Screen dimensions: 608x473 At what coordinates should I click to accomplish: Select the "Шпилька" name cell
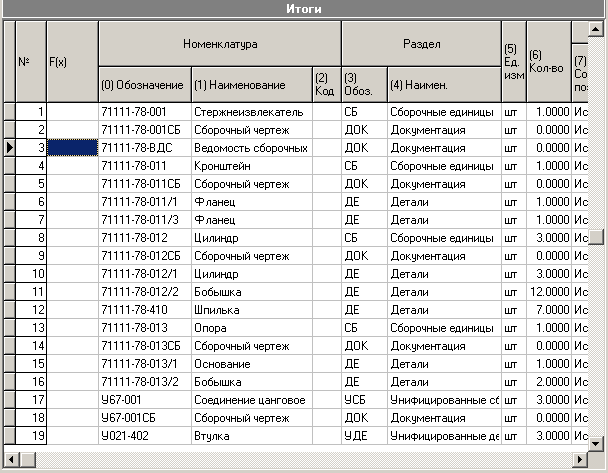[250, 310]
